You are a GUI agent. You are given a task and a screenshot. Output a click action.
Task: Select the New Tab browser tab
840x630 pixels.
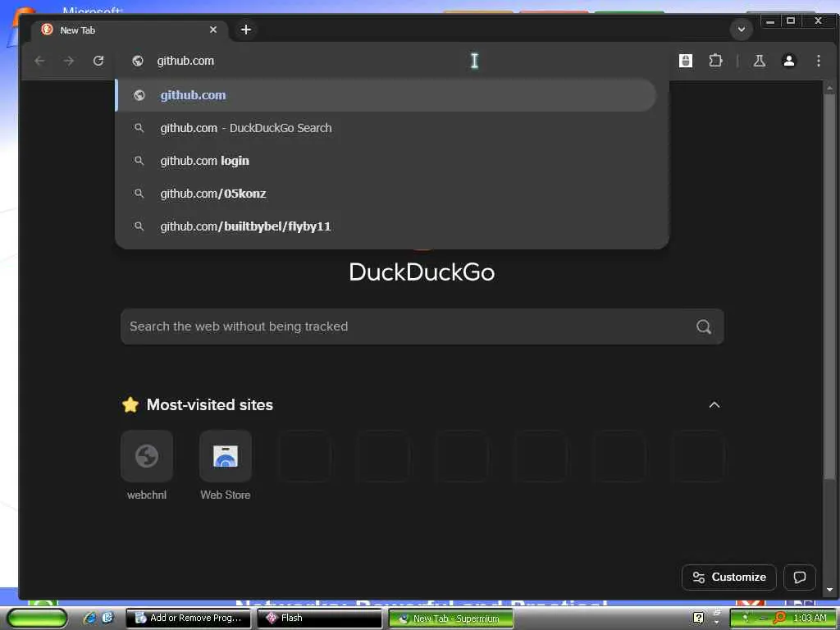tap(130, 30)
